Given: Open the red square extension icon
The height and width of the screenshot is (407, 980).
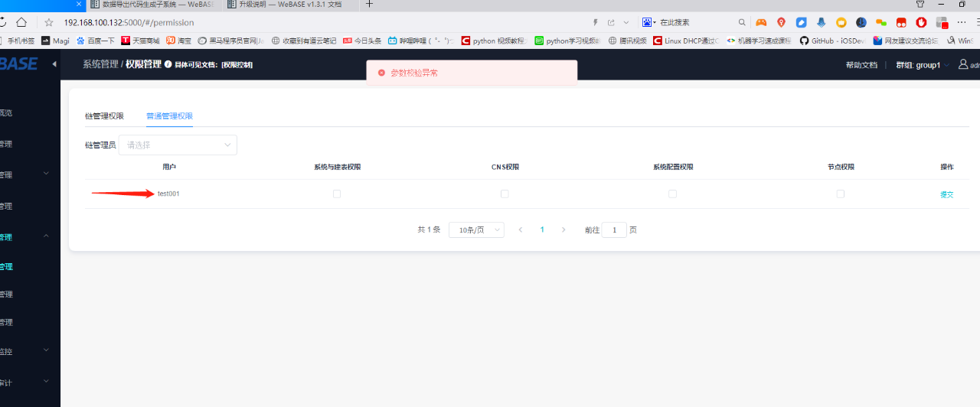Looking at the screenshot, I should (x=901, y=22).
